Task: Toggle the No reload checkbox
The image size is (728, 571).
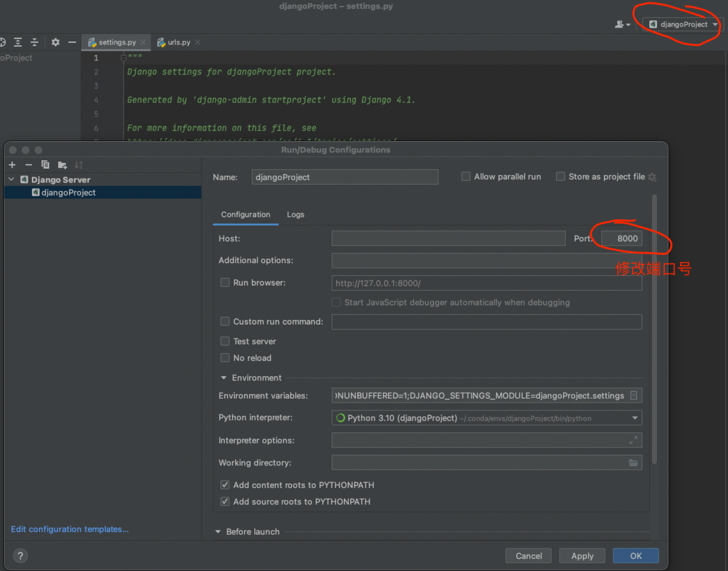Action: [225, 358]
